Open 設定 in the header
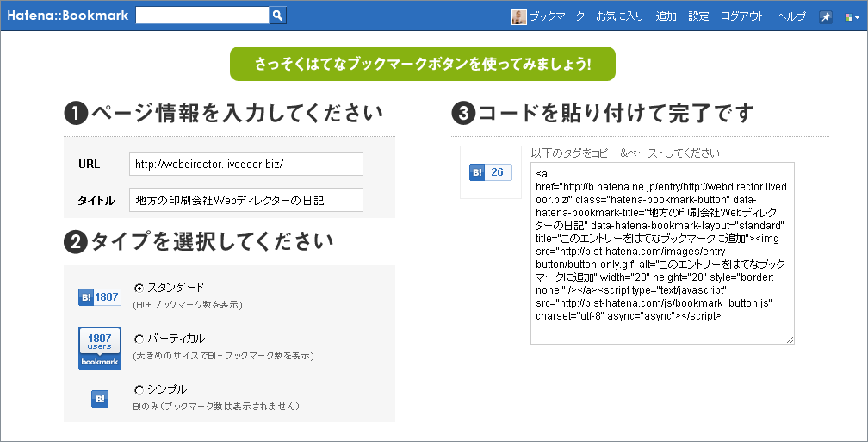Viewport: 868px width, 442px height. 698,16
